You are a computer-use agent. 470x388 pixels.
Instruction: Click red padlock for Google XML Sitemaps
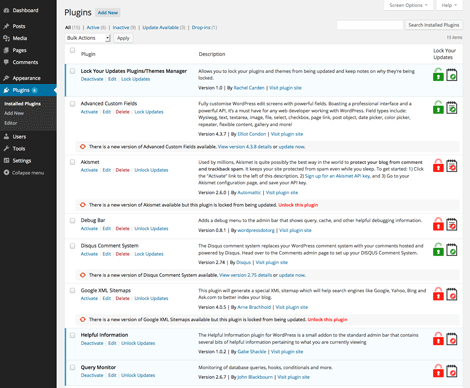coord(438,294)
